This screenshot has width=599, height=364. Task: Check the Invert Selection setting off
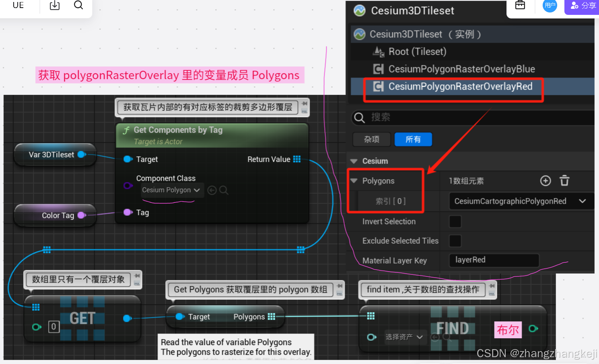pos(455,221)
